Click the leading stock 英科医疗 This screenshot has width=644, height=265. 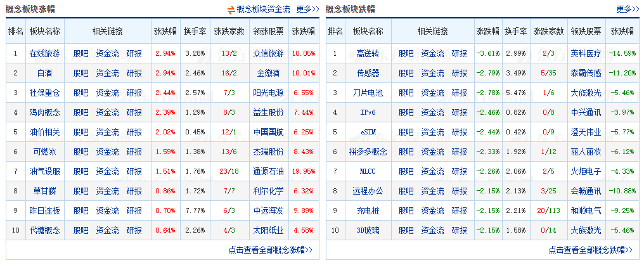(x=586, y=54)
